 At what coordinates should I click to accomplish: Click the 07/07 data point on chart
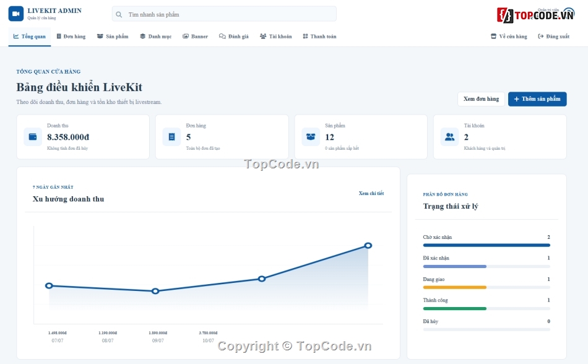pos(49,285)
